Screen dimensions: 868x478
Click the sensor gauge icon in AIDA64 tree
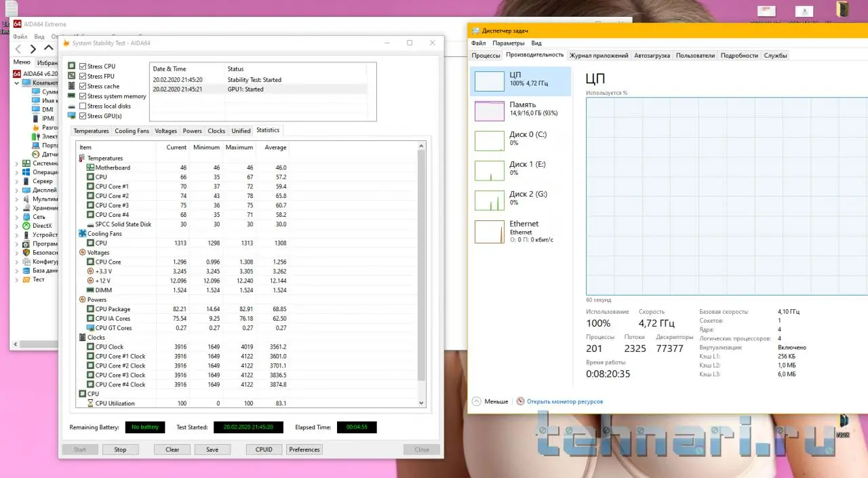point(37,155)
